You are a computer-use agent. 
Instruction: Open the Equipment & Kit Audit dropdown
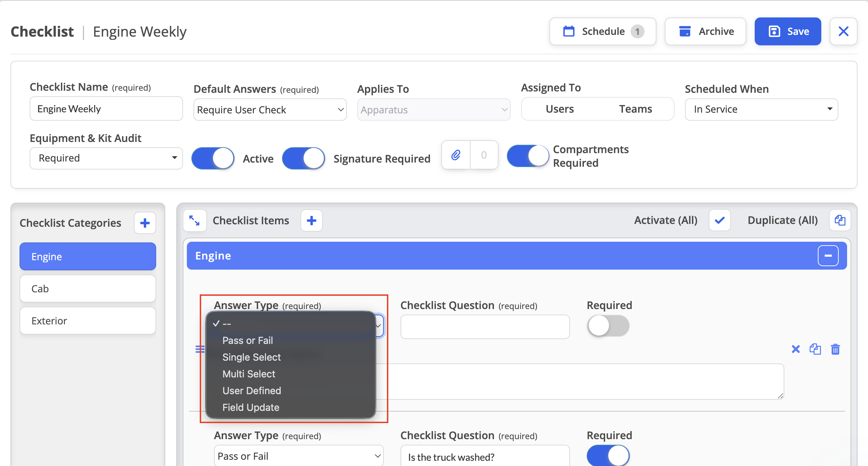click(x=106, y=158)
